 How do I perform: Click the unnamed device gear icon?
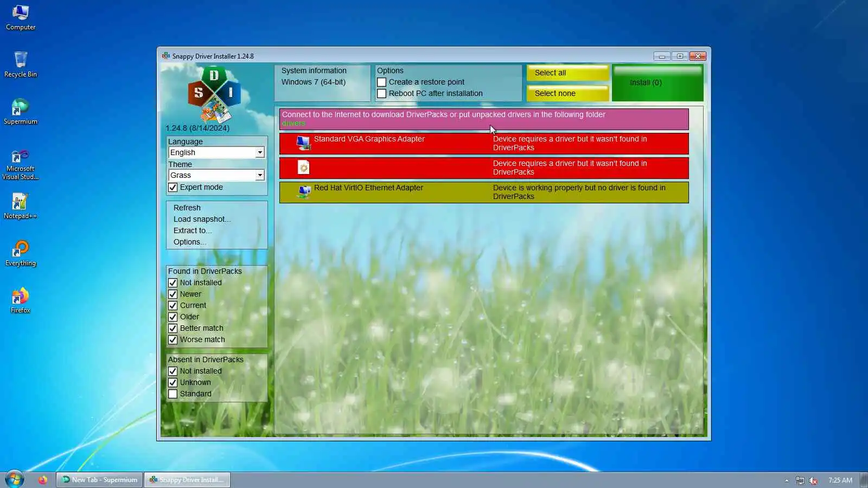pyautogui.click(x=303, y=168)
